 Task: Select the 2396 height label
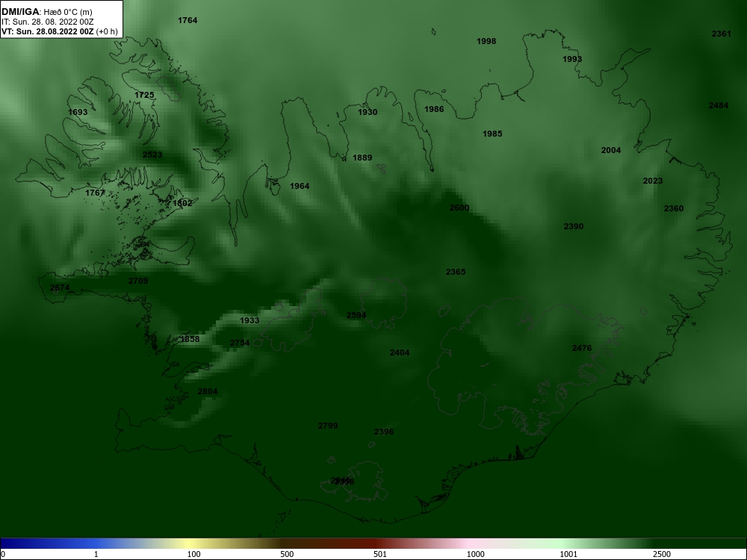[383, 432]
